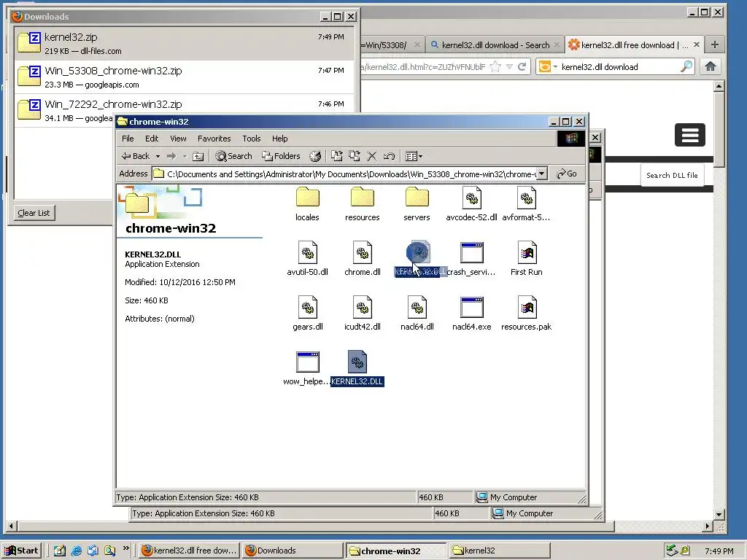
Task: Open the Search pane in Explorer
Action: pyautogui.click(x=233, y=156)
